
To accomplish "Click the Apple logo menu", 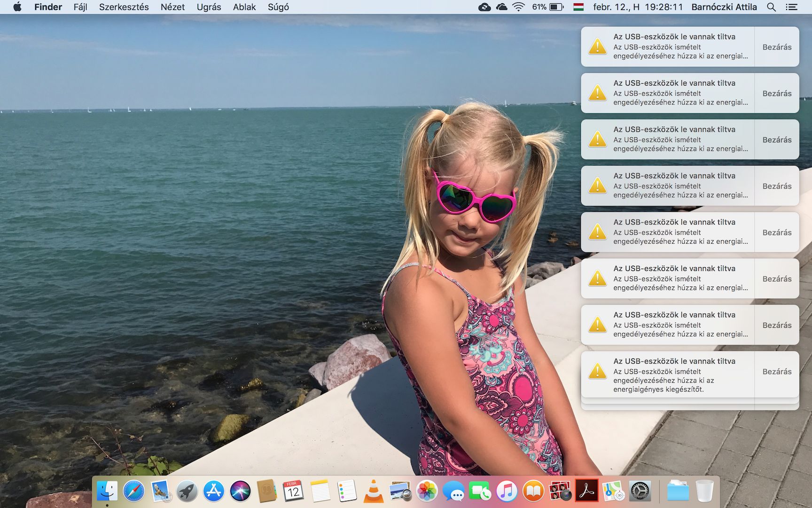I will 17,7.
